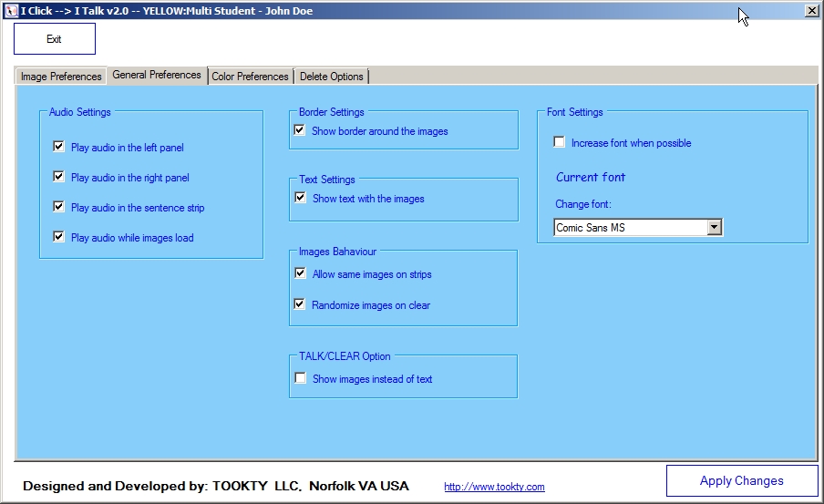
Task: Go to the Delete Options tab
Action: pos(332,77)
